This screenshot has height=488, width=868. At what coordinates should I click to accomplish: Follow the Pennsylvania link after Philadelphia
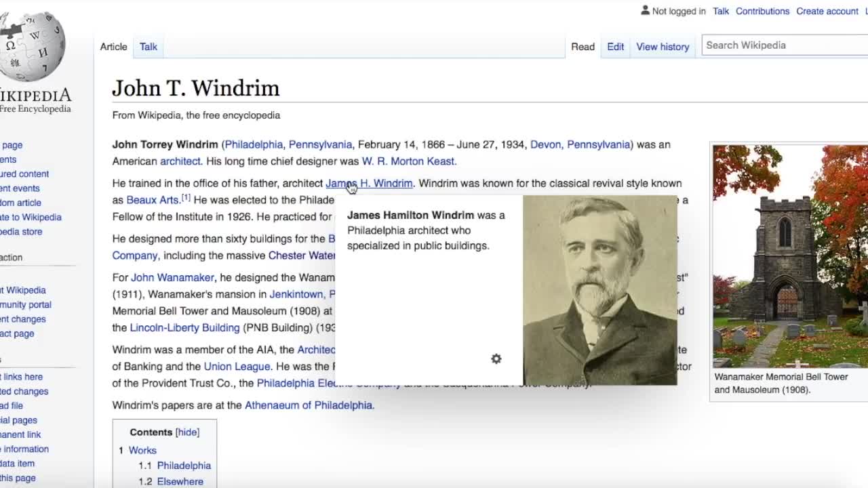pos(320,144)
